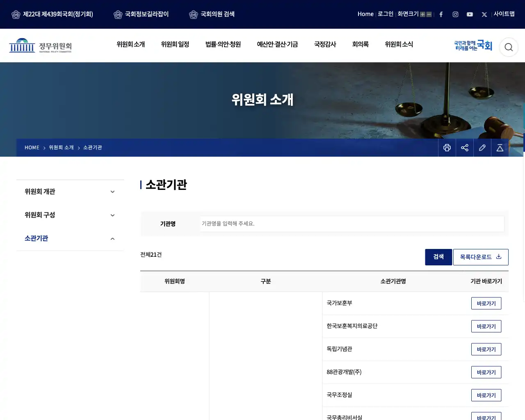Image resolution: width=525 pixels, height=420 pixels.
Task: Open the 예산안·결산·기금 menu
Action: coord(278,44)
